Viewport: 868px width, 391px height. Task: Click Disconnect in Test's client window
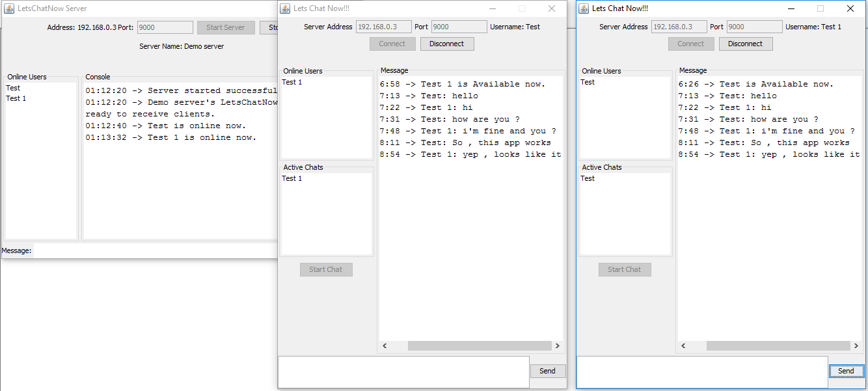coord(447,44)
